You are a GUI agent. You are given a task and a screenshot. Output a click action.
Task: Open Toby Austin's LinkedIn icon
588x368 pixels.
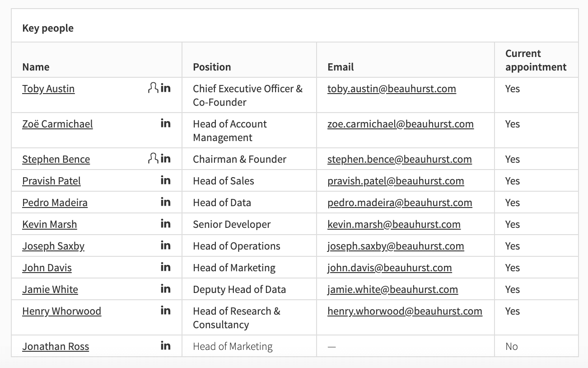pos(166,88)
